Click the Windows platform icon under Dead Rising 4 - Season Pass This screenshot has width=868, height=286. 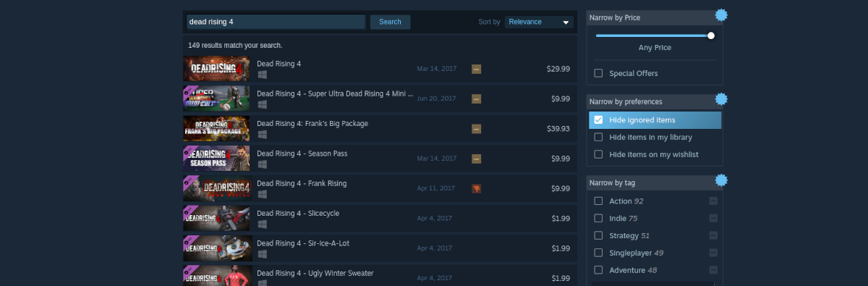tap(262, 164)
